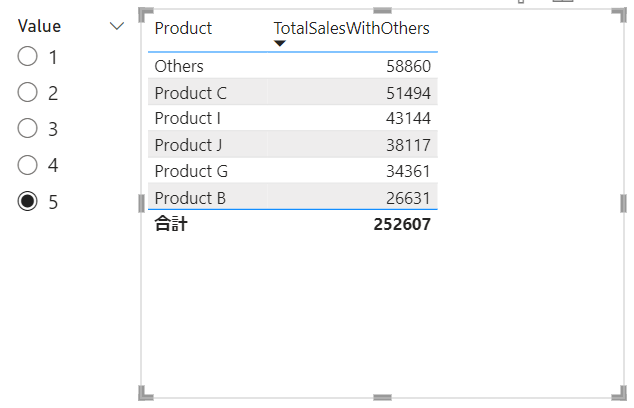Click the Product J cell
Viewport: 634px width, 408px height.
click(x=188, y=145)
